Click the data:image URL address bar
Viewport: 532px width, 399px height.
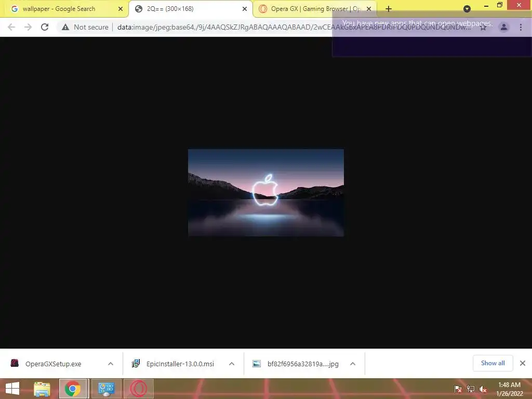294,27
